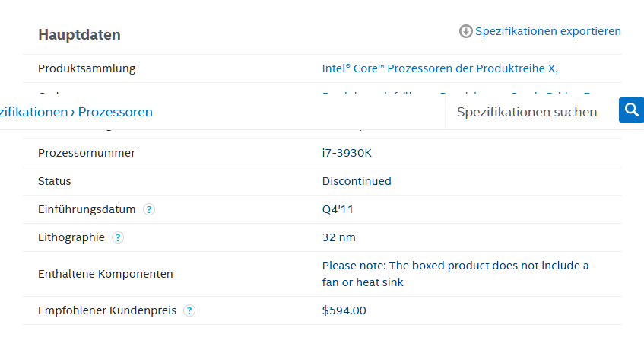Click the Discontinued status value
The image size is (644, 347).
click(x=357, y=181)
